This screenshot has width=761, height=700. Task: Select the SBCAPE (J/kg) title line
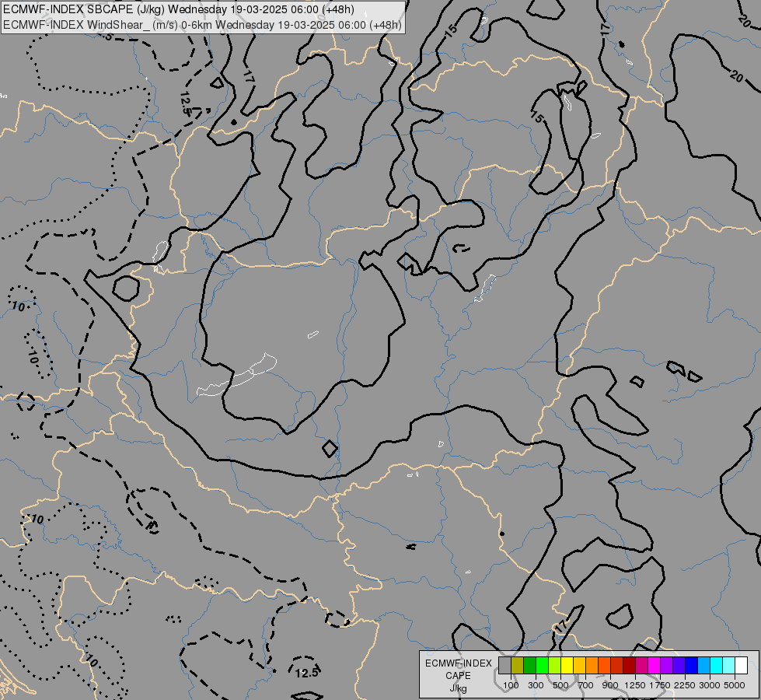pos(179,9)
